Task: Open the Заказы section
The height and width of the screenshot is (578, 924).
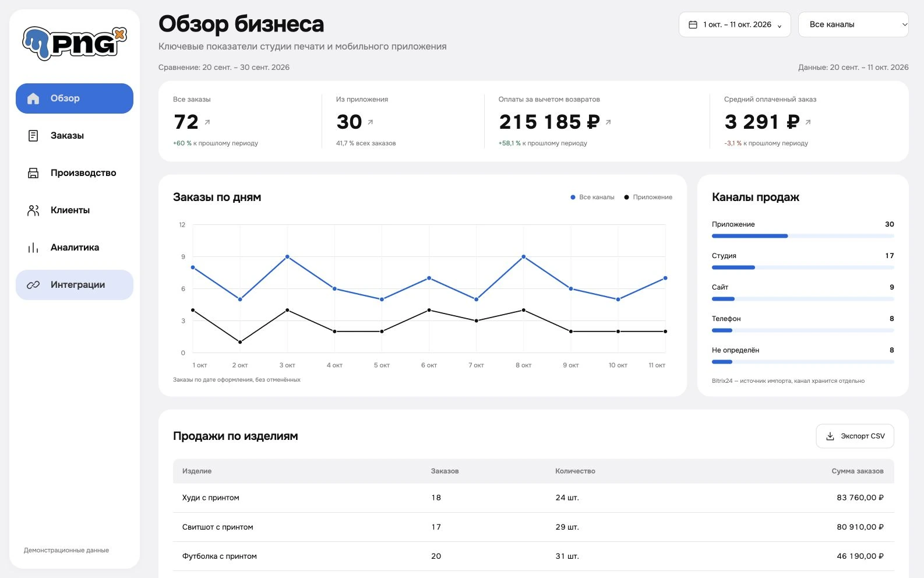Action: click(x=75, y=136)
